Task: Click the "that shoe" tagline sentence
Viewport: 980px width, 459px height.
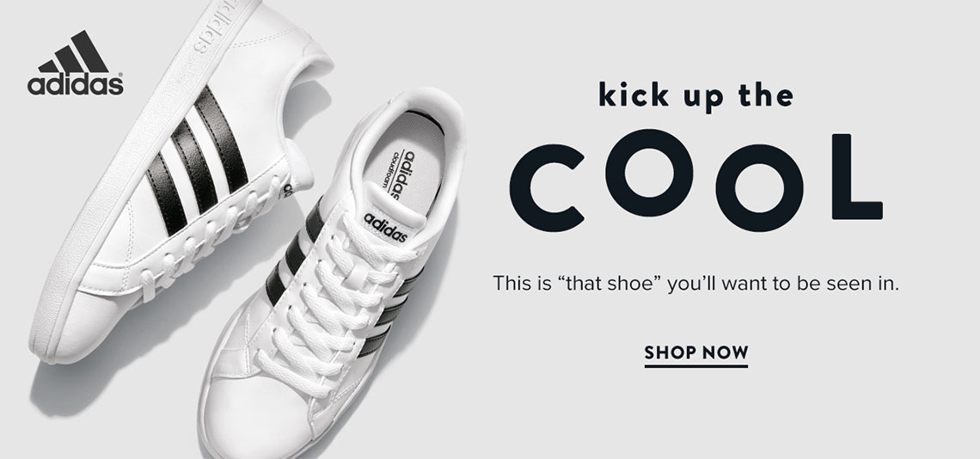Action: [x=695, y=284]
